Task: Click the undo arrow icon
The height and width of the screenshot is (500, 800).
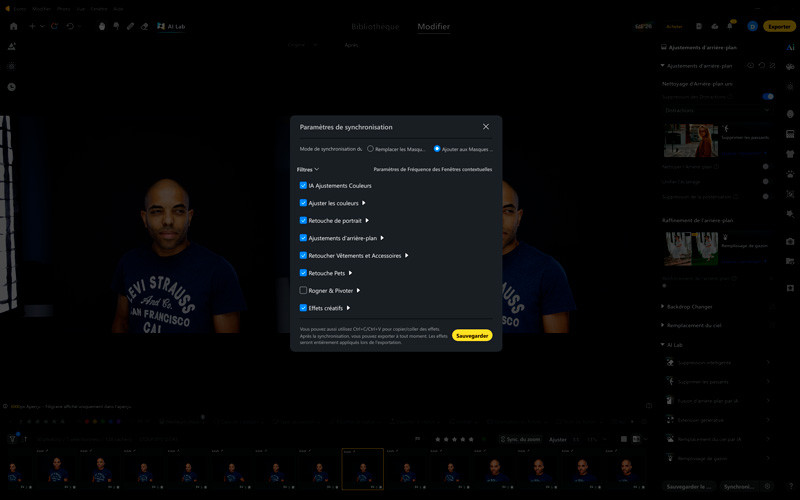Action: 70,26
